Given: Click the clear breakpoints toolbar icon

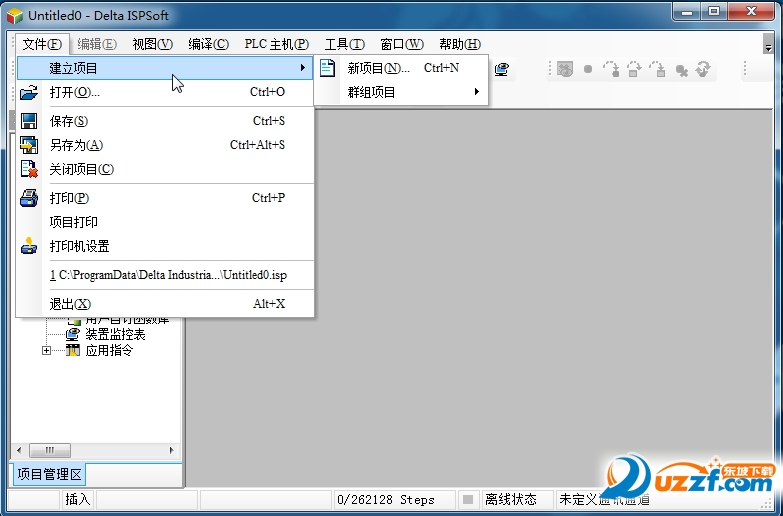Looking at the screenshot, I should tap(681, 70).
